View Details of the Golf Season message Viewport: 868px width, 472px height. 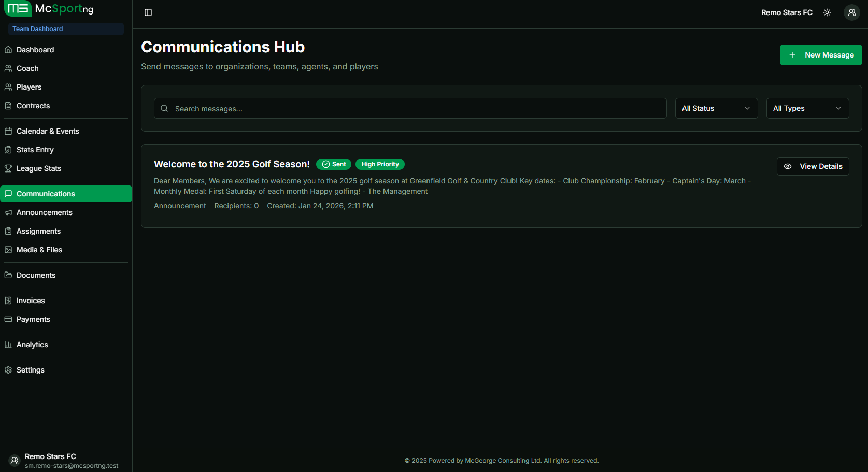(813, 166)
